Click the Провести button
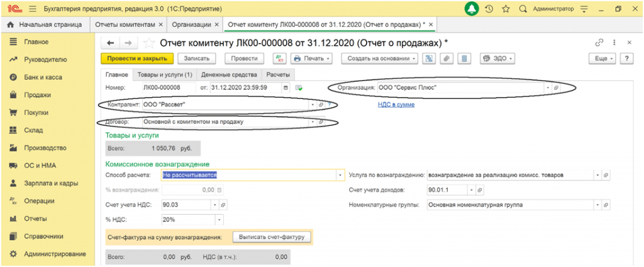Screen dimensions: 644x267 [245, 59]
